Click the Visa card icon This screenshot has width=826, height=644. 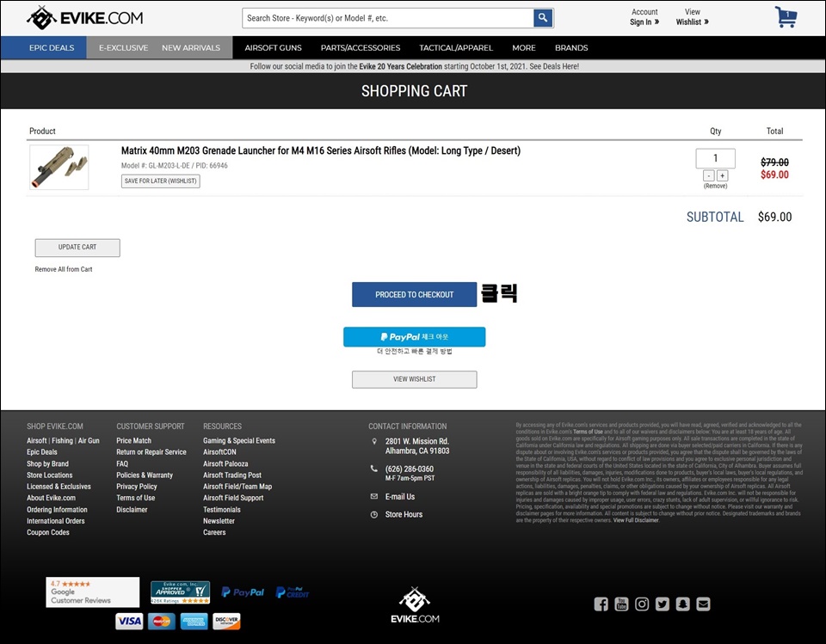[x=129, y=622]
